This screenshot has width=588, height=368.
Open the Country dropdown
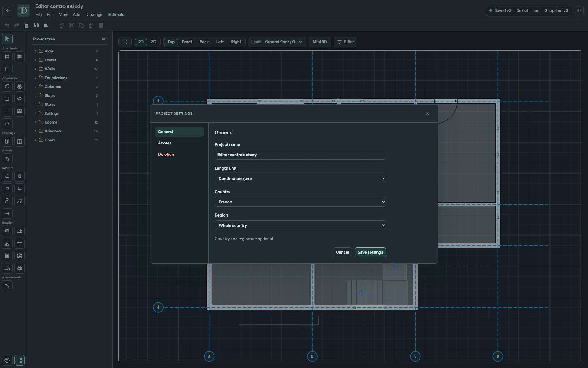point(300,202)
